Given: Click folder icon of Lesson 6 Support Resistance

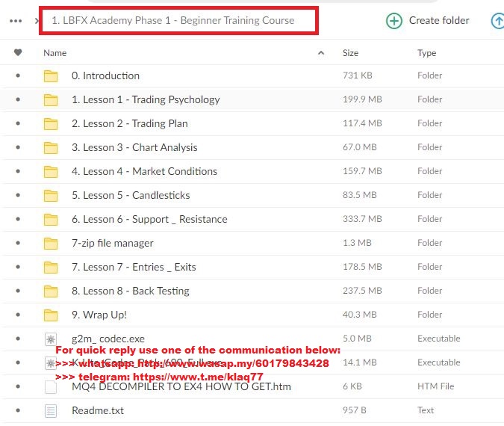Looking at the screenshot, I should (51, 220).
